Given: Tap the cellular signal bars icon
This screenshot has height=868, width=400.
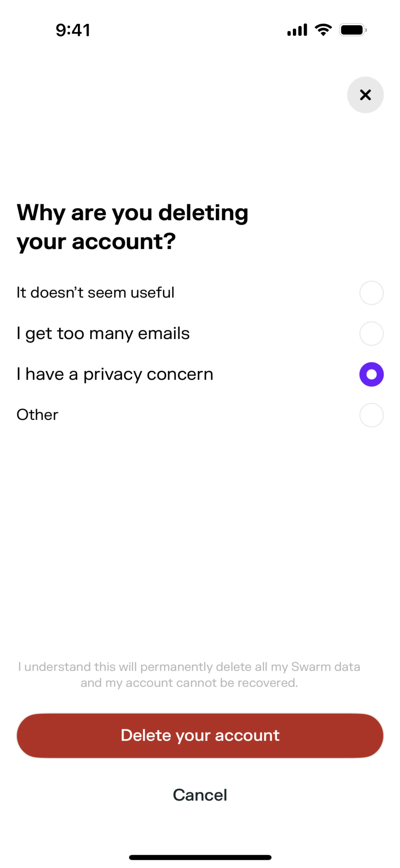Looking at the screenshot, I should (x=297, y=30).
